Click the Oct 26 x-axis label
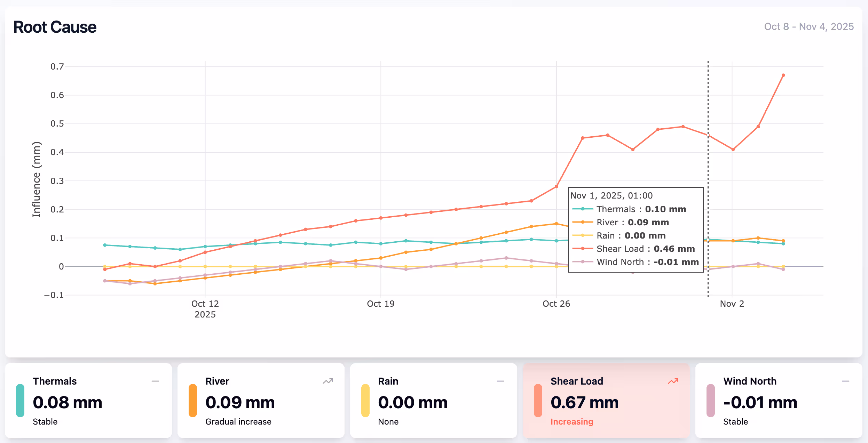This screenshot has height=443, width=868. click(556, 304)
